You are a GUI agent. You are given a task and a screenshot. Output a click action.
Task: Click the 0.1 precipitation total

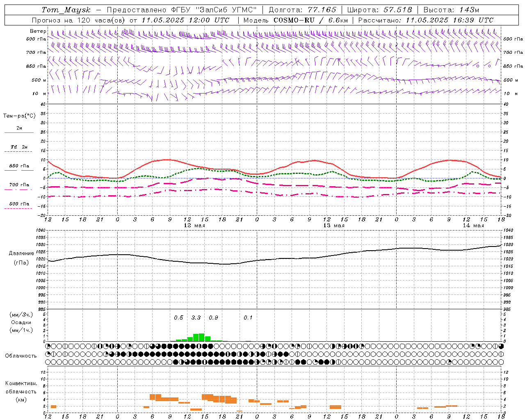tap(248, 318)
